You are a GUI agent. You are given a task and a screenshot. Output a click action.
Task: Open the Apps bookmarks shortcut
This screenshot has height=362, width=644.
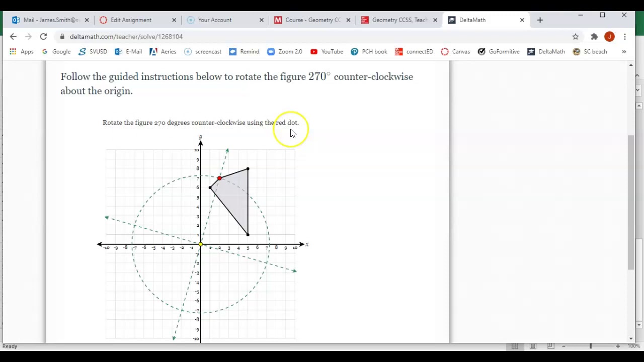coord(22,52)
